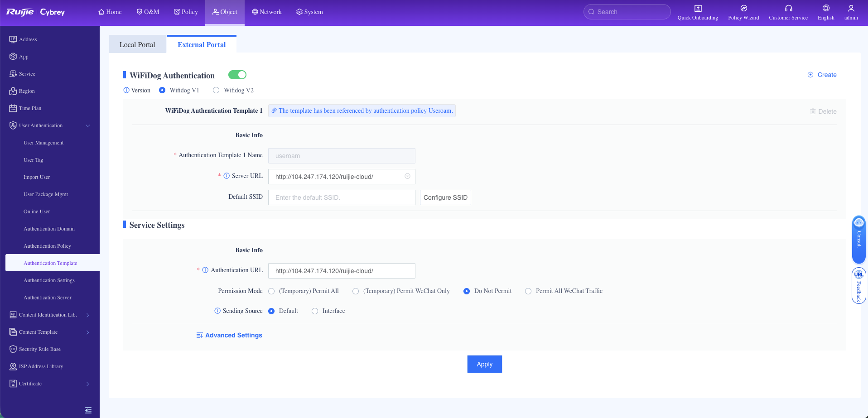Screen dimensions: 868x418
Task: Click the Apply button
Action: [x=484, y=364]
